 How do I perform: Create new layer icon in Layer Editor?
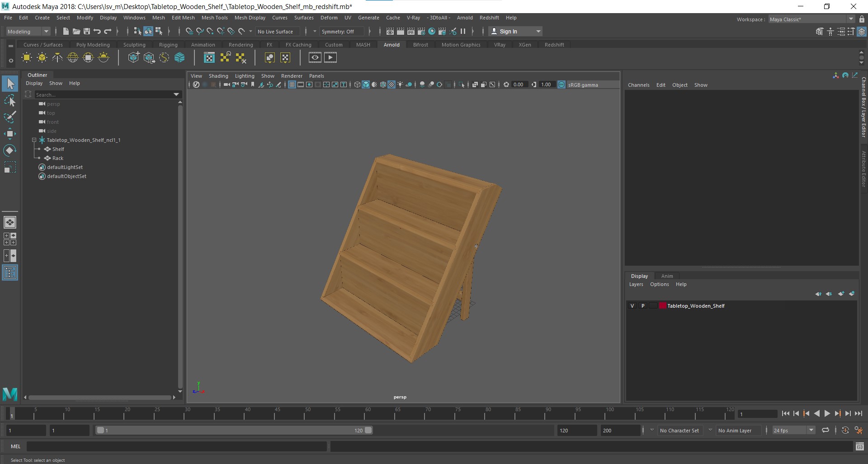(x=841, y=294)
